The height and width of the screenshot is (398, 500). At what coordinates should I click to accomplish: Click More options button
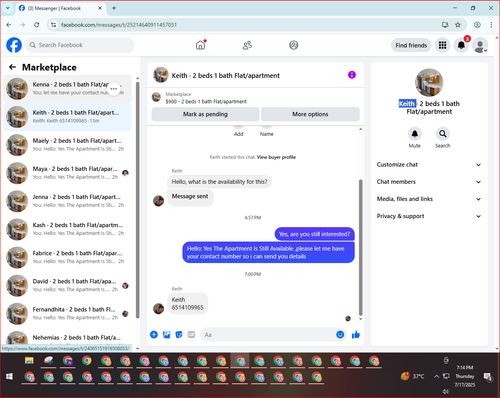(310, 114)
